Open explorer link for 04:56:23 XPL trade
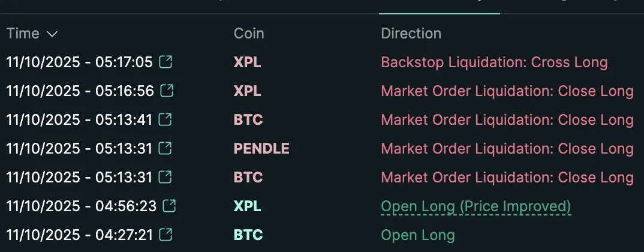Image resolution: width=644 pixels, height=252 pixels. pos(169,206)
